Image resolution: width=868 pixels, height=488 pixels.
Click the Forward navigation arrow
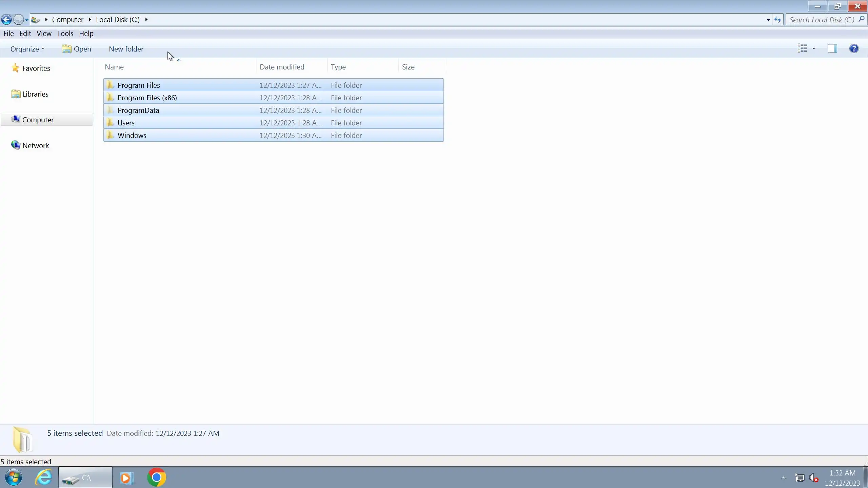(x=18, y=20)
